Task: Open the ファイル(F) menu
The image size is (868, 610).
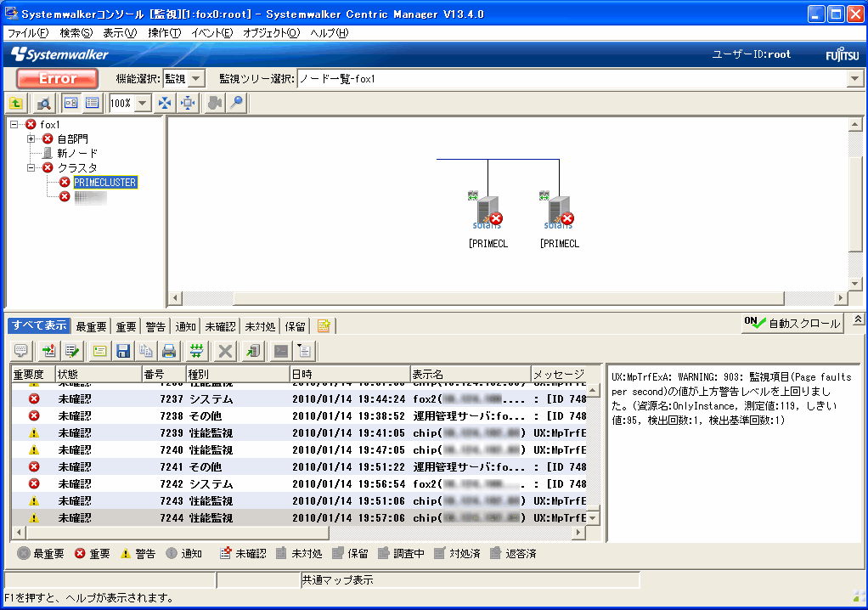Action: tap(28, 32)
